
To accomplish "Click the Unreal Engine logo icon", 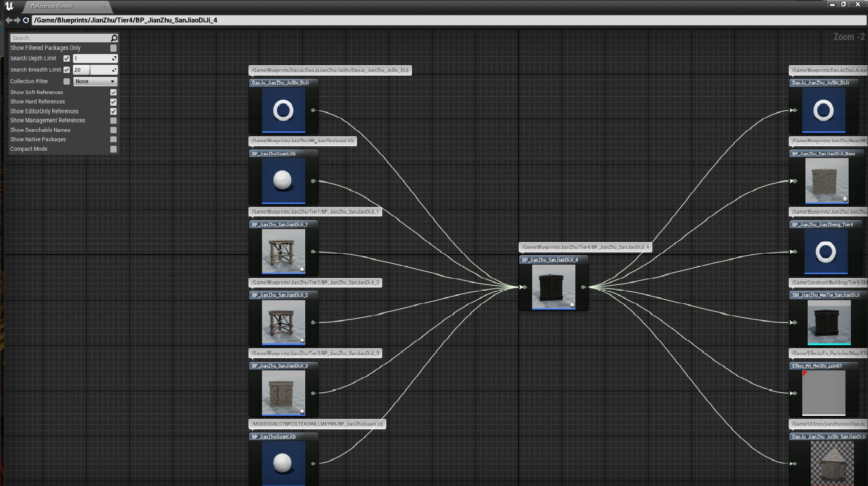I will 9,6.
